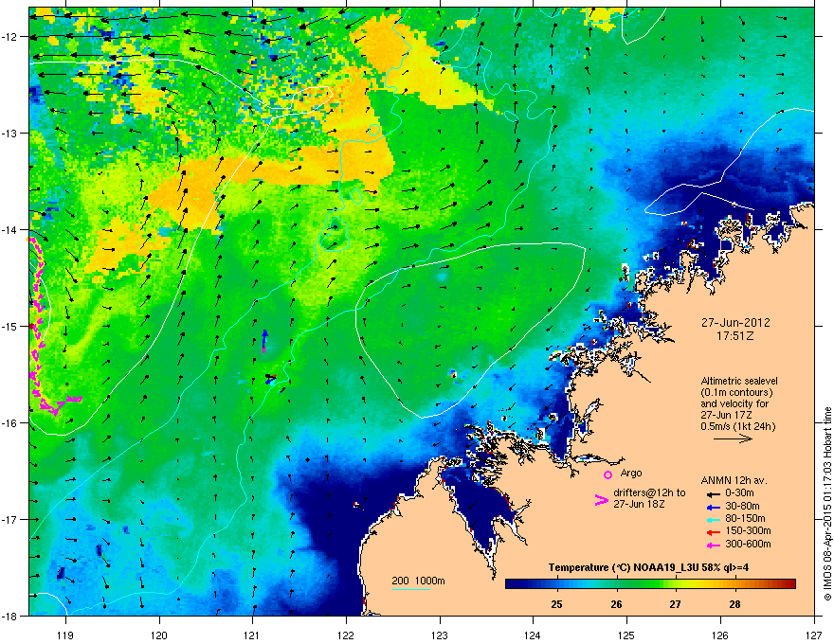The image size is (834, 644).
Task: Click the 'ANMN 12h av.' heading
Action: click(x=734, y=481)
